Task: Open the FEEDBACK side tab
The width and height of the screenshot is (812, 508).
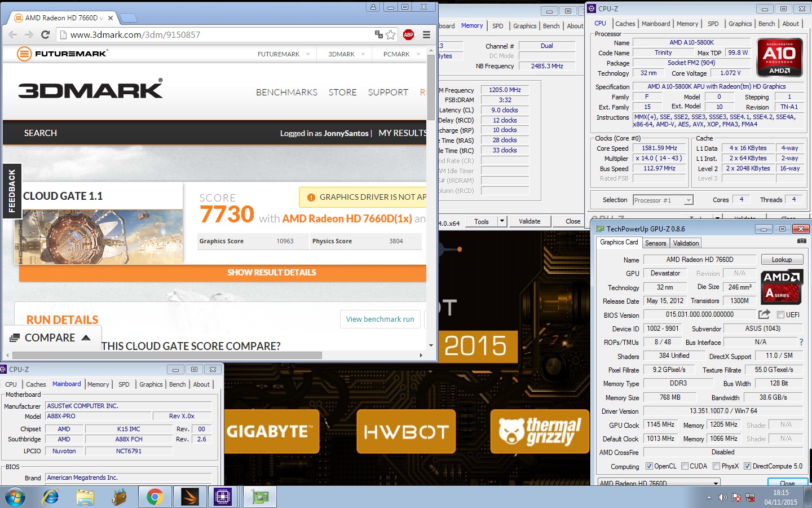Action: click(12, 191)
